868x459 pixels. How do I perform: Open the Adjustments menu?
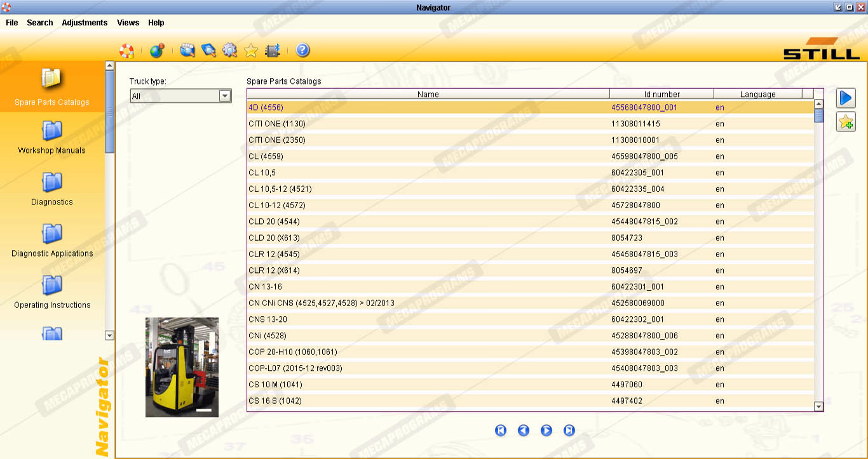[85, 22]
